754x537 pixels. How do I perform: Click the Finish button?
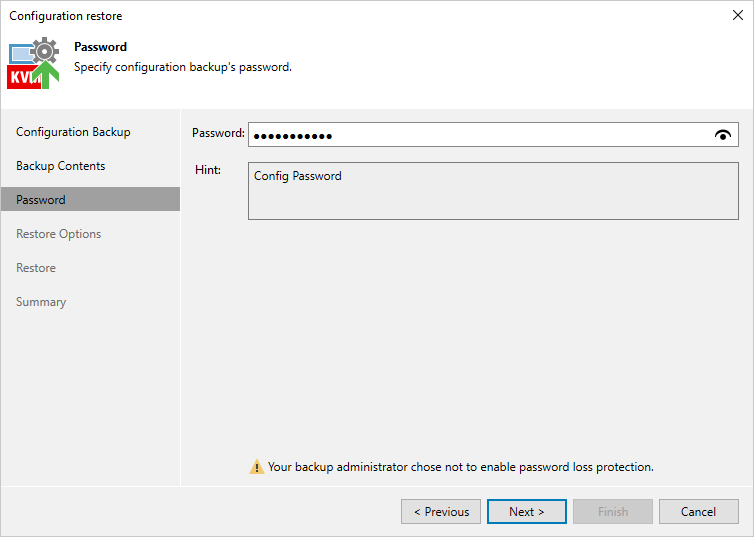(612, 512)
